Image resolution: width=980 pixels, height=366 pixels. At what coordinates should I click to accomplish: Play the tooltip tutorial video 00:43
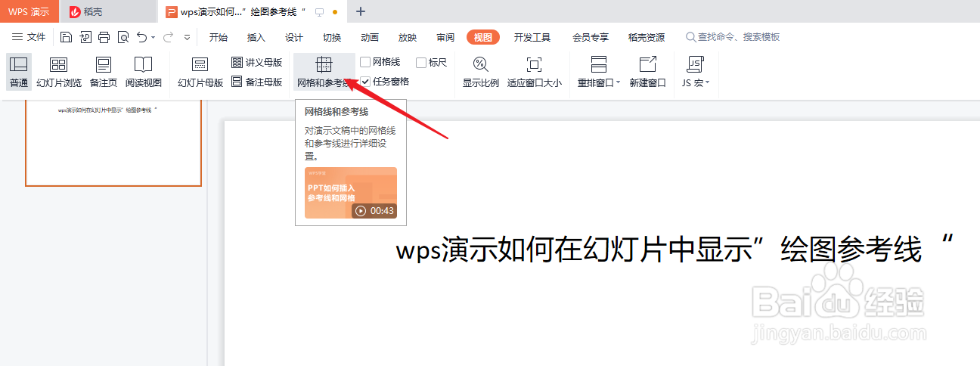(x=351, y=193)
